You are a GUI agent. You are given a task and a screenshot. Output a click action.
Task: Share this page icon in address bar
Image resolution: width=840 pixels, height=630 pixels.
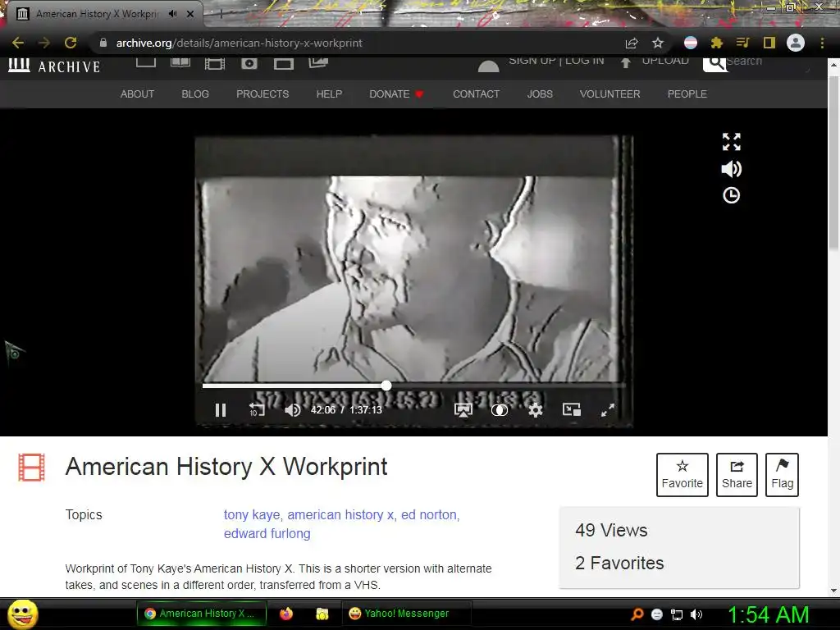coord(632,43)
